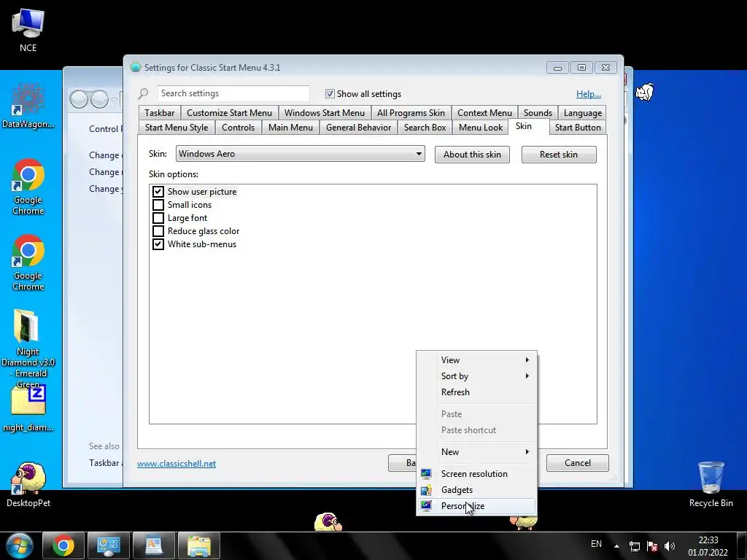Choose Screen resolution menu entry
Screen dimensions: 747x560
(476, 474)
